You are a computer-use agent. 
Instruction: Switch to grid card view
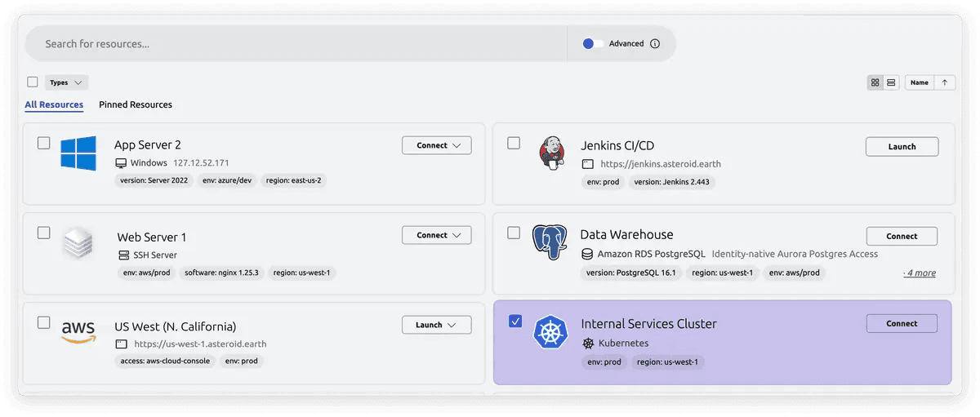[x=875, y=82]
